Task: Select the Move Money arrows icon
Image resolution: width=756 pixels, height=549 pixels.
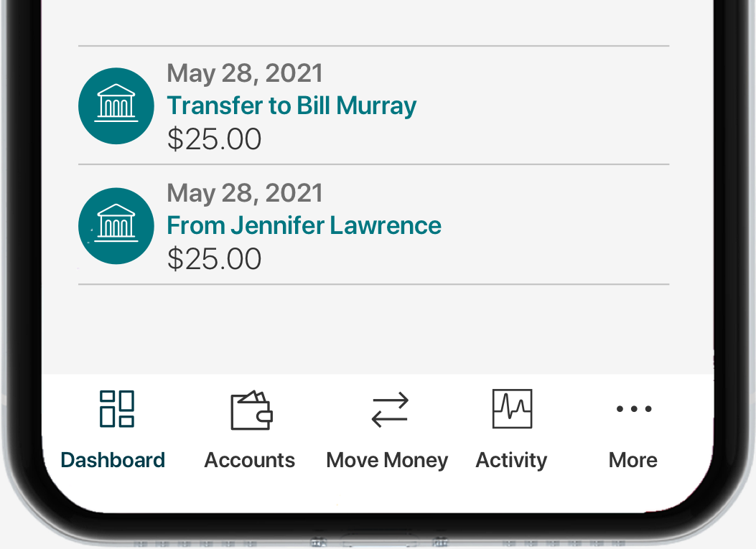Action: click(390, 409)
